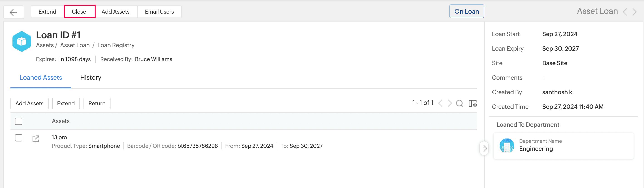Click the Loan ID cube icon
Screen dimensions: 644x188
22,42
